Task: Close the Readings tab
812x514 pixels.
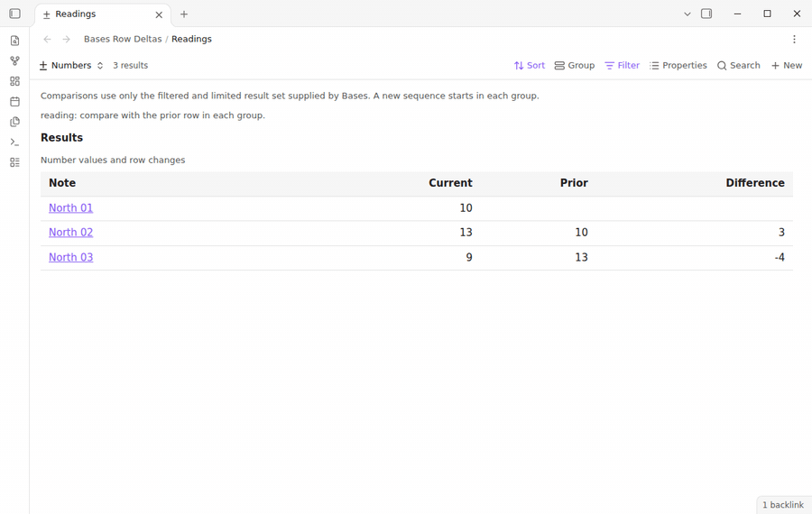Action: click(x=159, y=14)
